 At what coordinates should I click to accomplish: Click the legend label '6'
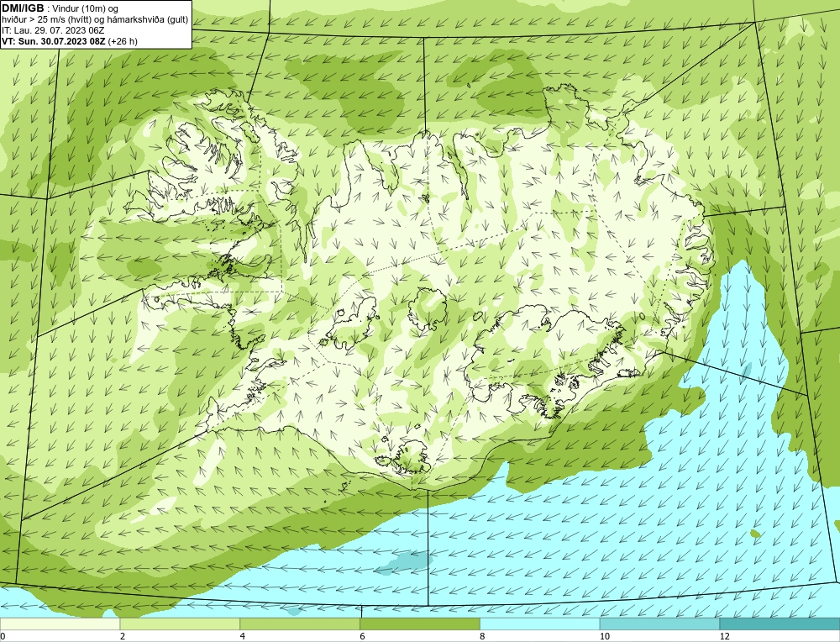click(363, 636)
